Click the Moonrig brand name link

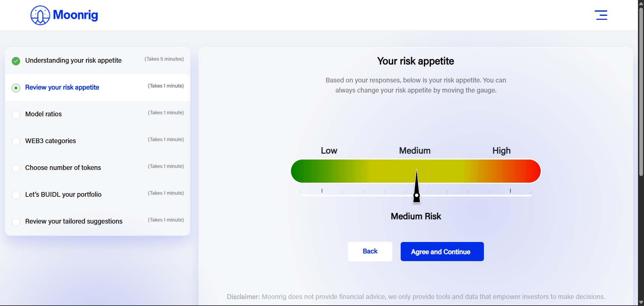pos(76,15)
